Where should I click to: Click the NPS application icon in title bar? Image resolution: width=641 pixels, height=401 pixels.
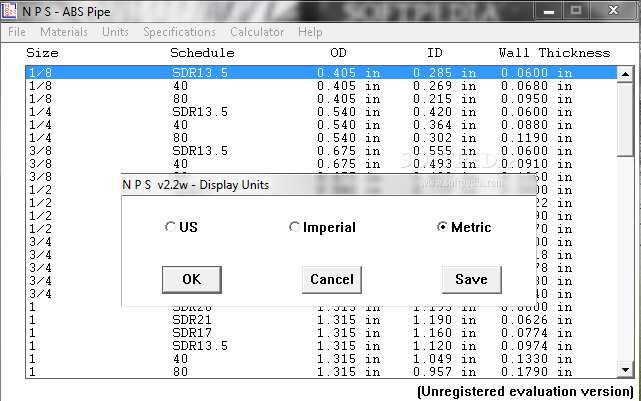pos(9,11)
